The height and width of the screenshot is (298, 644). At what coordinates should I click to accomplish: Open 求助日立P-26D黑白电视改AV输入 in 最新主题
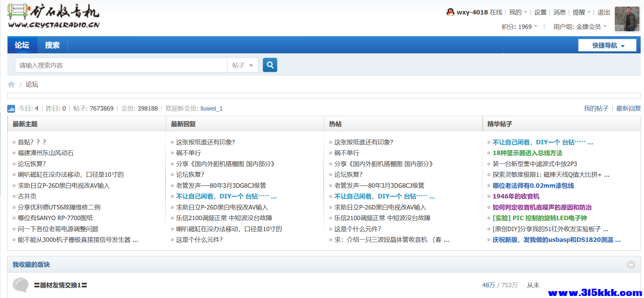pyautogui.click(x=64, y=186)
